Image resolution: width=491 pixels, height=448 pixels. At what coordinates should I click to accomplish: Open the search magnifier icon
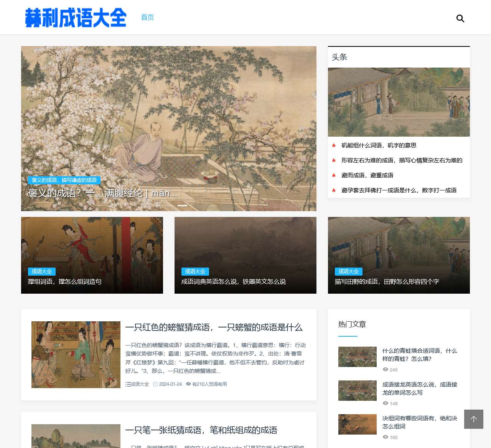pos(460,18)
